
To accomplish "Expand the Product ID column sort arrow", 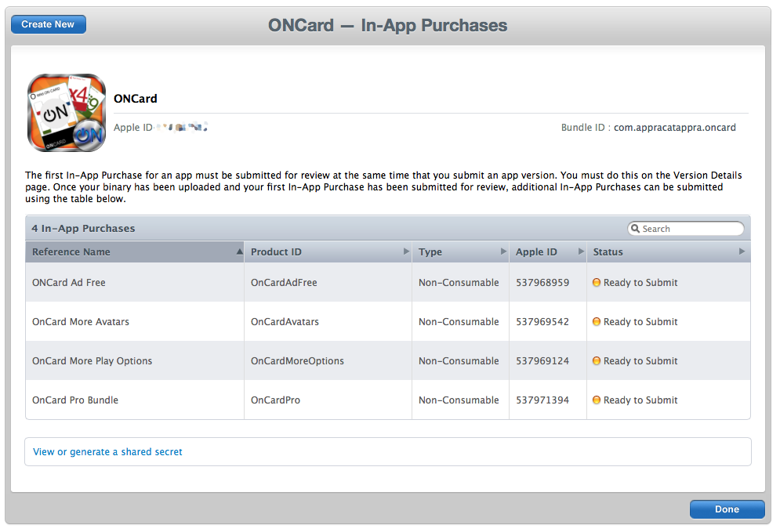I will [x=406, y=252].
